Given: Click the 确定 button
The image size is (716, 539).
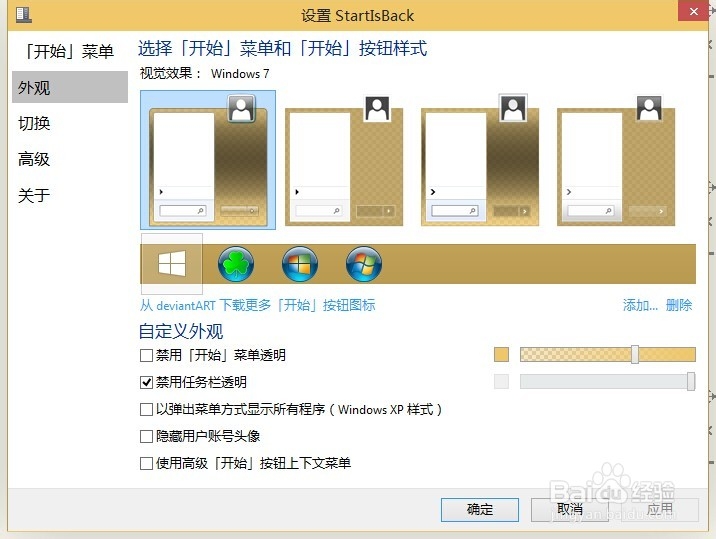Looking at the screenshot, I should pos(479,509).
